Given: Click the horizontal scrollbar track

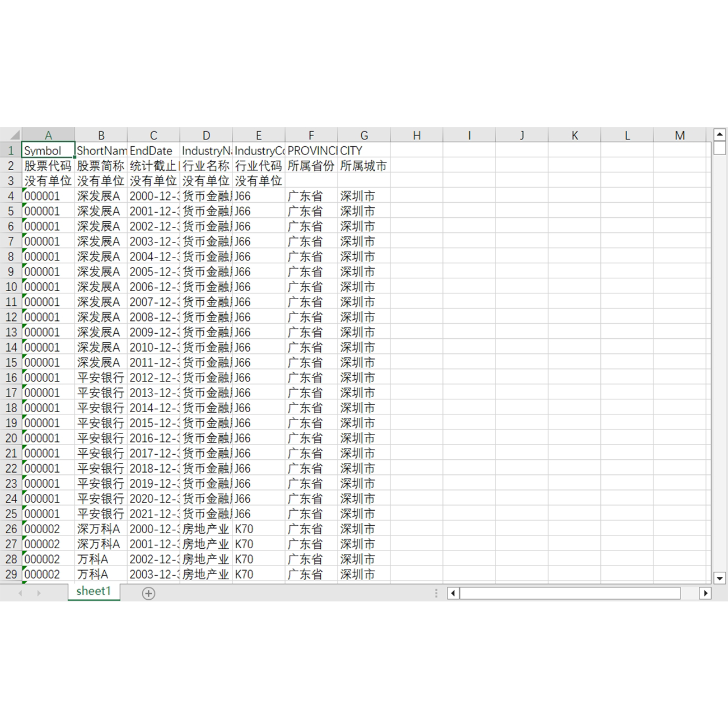Looking at the screenshot, I should pyautogui.click(x=570, y=593).
